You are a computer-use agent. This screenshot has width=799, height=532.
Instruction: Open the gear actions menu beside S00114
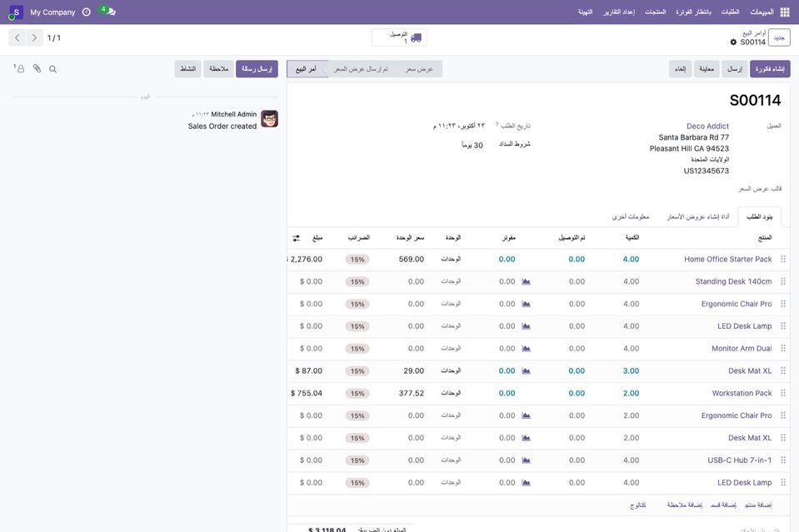733,42
